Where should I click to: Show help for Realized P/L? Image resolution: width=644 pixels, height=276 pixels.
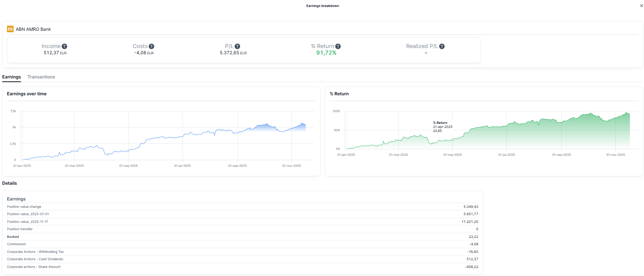pyautogui.click(x=442, y=47)
